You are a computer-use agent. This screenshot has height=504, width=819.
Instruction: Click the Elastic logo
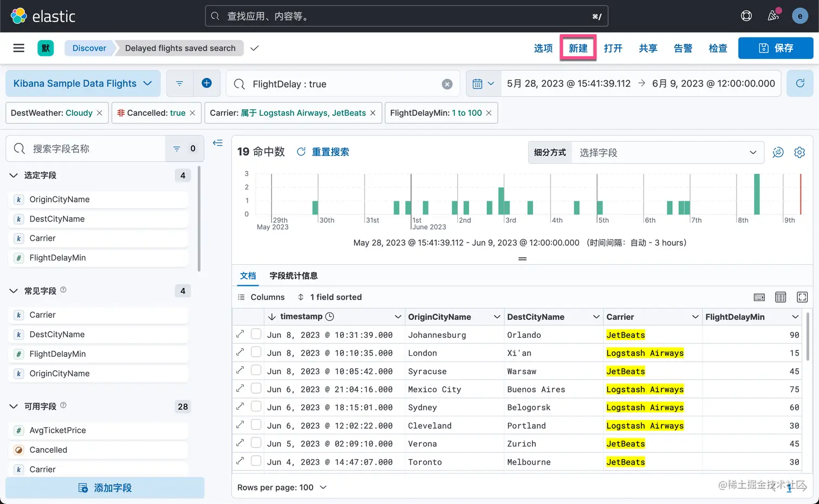43,16
